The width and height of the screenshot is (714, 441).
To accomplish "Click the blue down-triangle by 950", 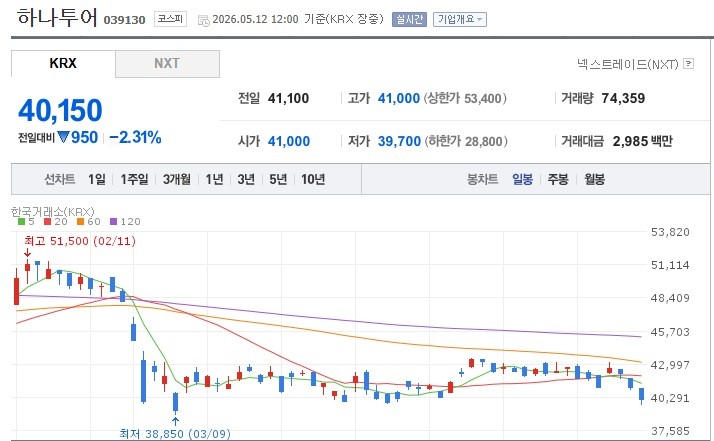I will (x=63, y=137).
